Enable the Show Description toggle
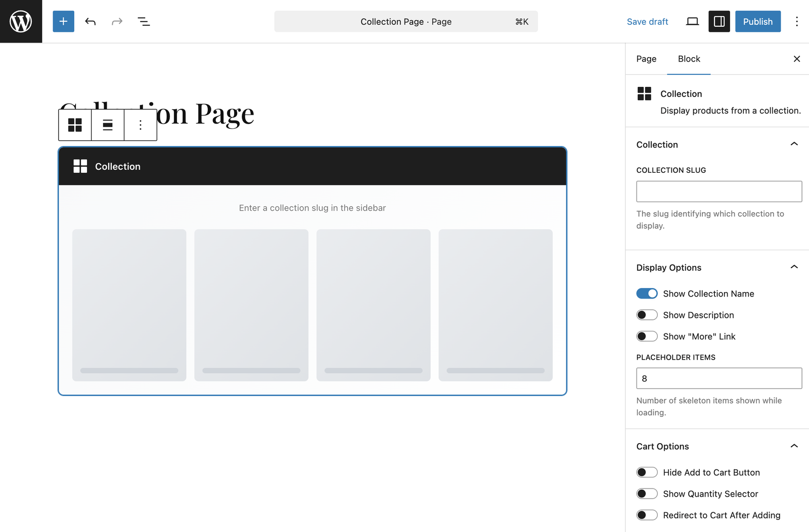 pyautogui.click(x=647, y=315)
